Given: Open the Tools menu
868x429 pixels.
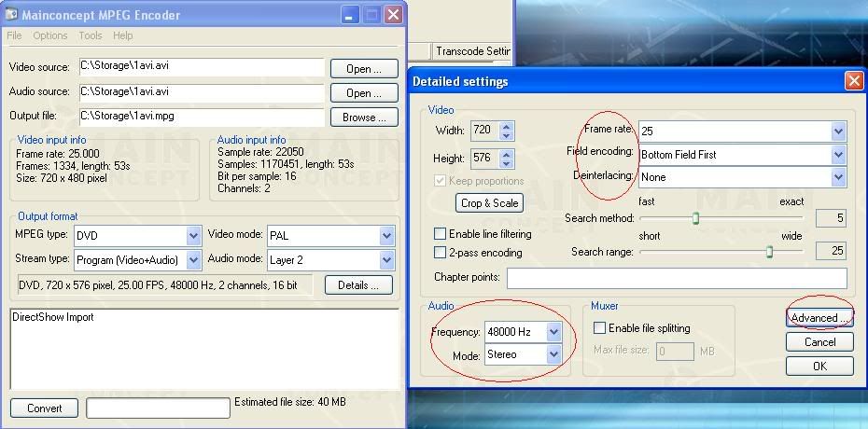Looking at the screenshot, I should (x=91, y=35).
